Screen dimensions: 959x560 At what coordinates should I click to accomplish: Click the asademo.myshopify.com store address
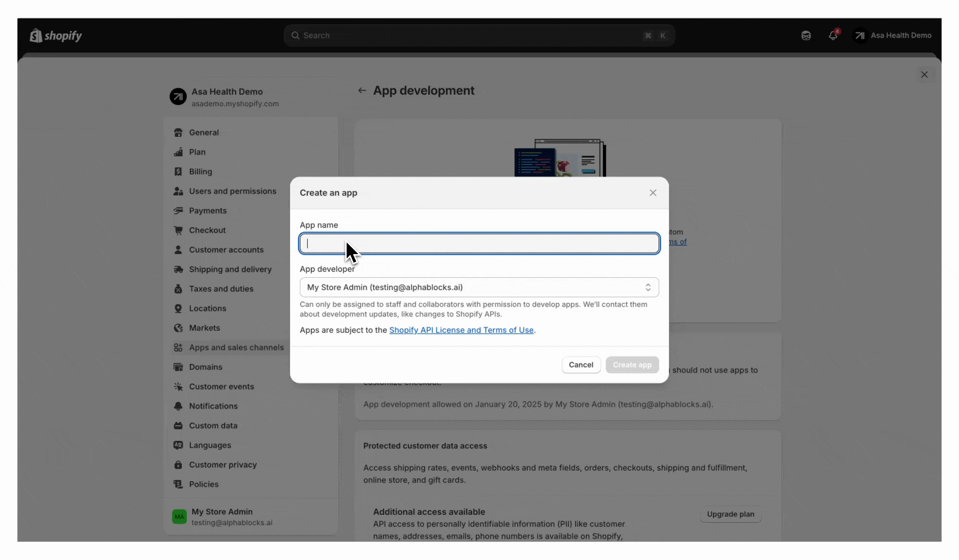tap(235, 104)
